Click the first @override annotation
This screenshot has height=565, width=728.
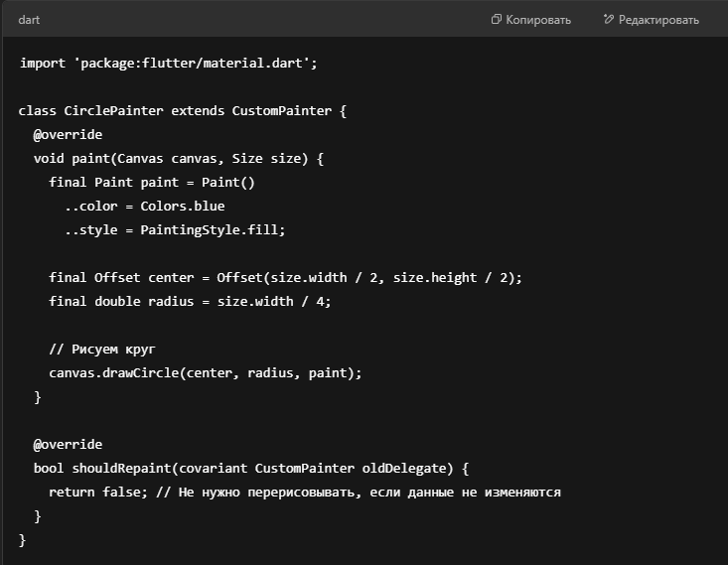coord(68,134)
